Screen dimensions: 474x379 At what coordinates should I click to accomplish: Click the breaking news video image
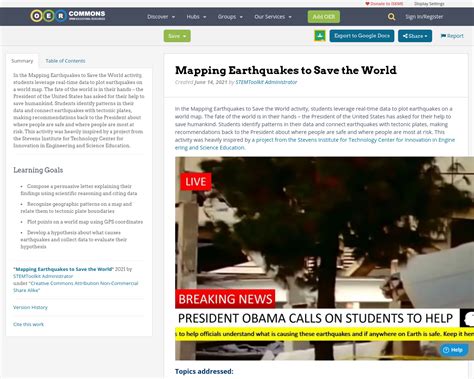[324, 258]
